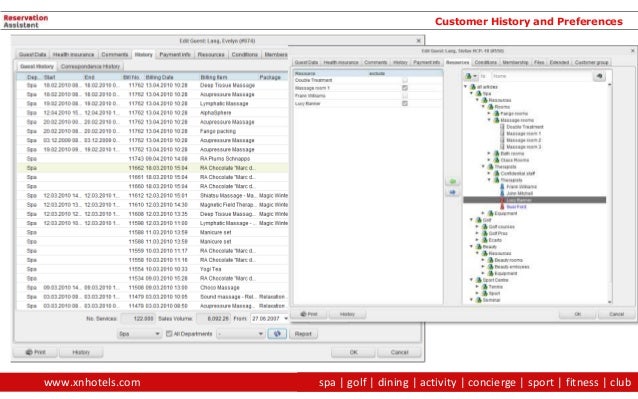Open the From date dropdown
The height and width of the screenshot is (399, 638).
tap(286, 318)
